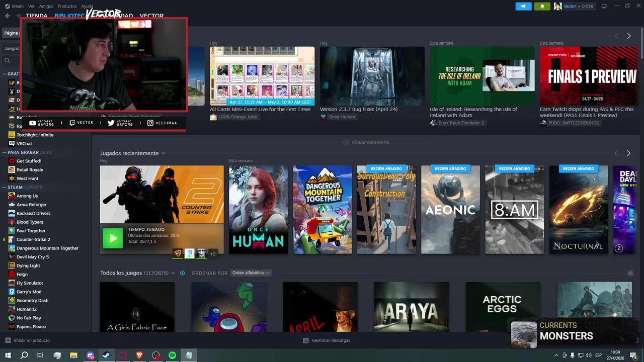Open Brave browser from the taskbar
644x362 pixels.
pyautogui.click(x=139, y=355)
